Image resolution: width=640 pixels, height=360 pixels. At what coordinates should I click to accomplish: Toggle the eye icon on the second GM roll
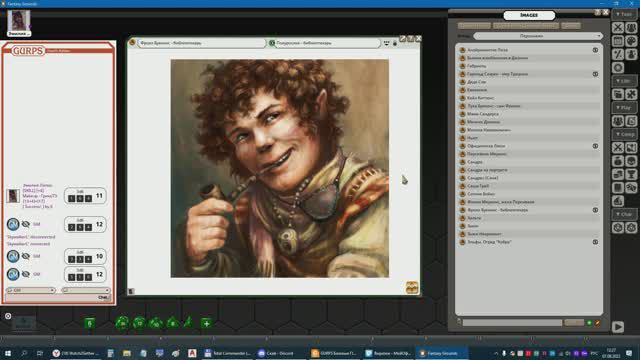(x=26, y=256)
